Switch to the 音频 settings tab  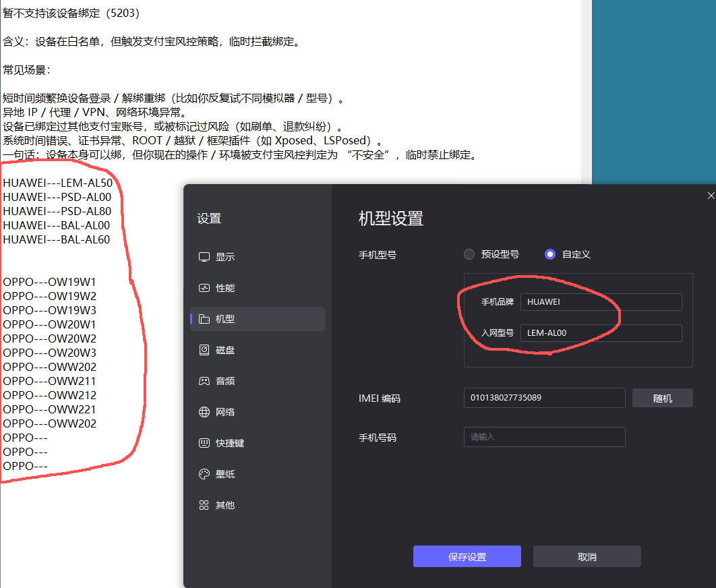click(258, 381)
